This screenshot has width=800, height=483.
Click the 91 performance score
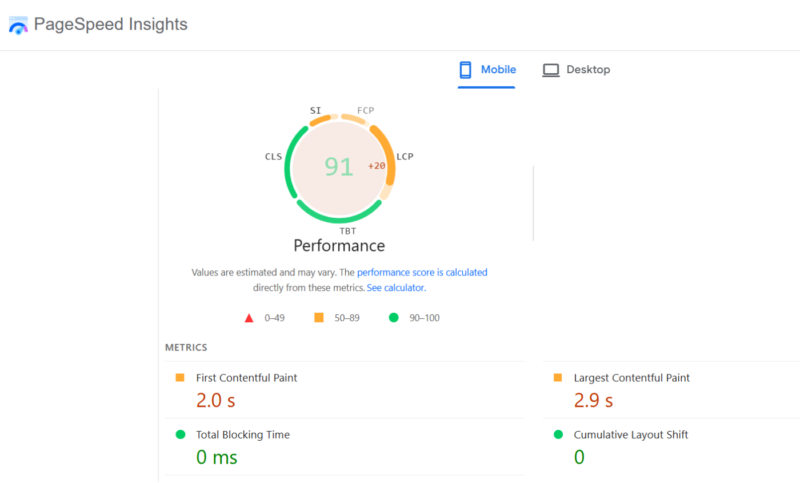(x=339, y=166)
